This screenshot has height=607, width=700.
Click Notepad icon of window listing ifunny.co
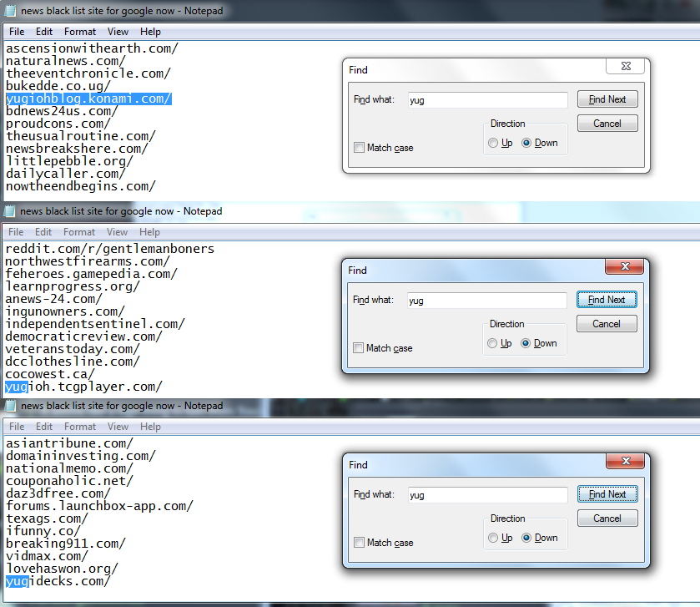tap(10, 406)
